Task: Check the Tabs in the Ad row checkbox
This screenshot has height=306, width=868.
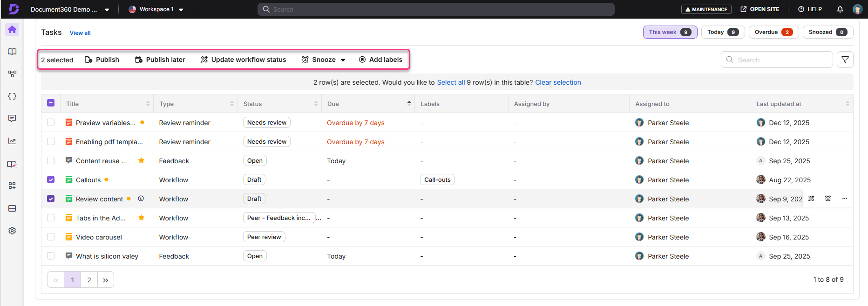Action: tap(51, 218)
